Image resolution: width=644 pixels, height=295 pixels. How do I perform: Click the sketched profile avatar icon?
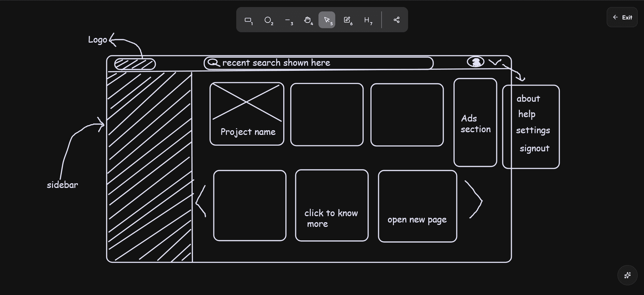[476, 62]
